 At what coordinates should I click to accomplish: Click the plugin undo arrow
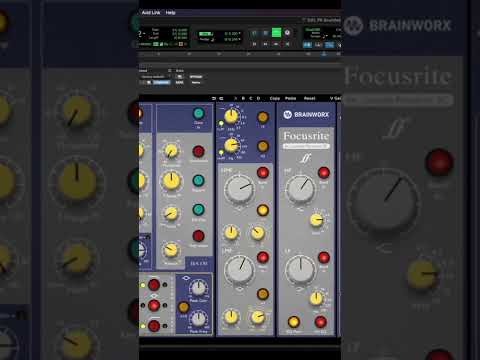[214, 98]
